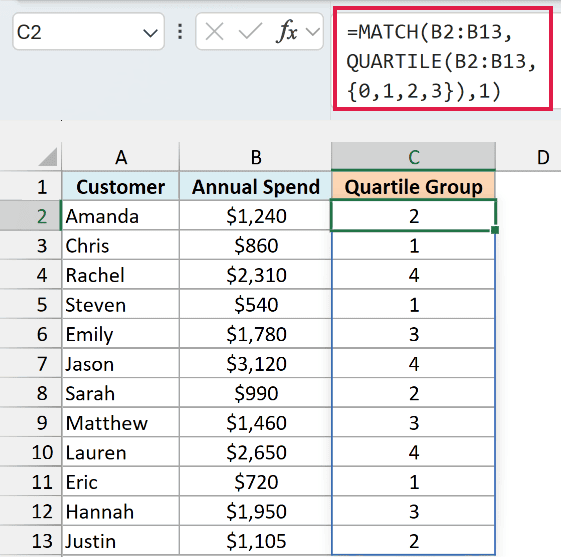This screenshot has width=561, height=557.
Task: Click the Eric cell
Action: [x=121, y=482]
